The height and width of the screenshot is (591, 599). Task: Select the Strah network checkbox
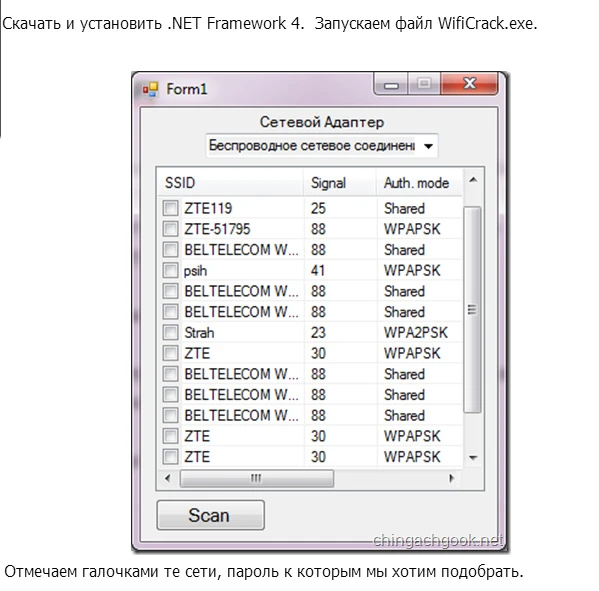pyautogui.click(x=170, y=332)
